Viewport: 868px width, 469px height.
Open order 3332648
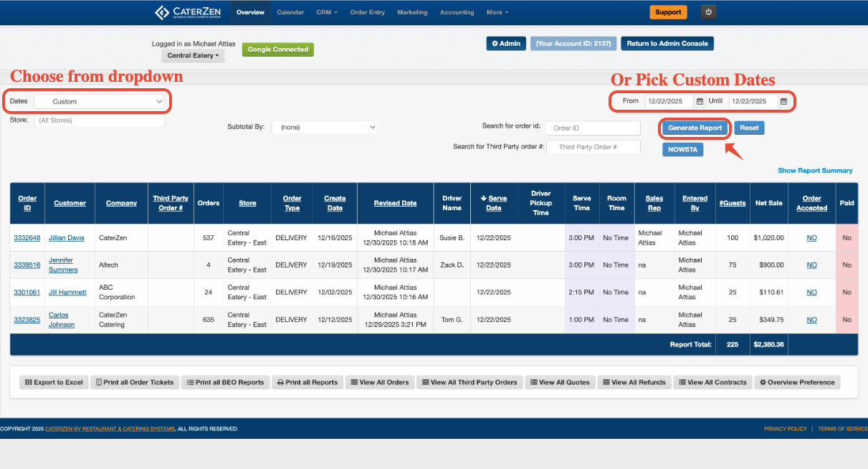[27, 237]
